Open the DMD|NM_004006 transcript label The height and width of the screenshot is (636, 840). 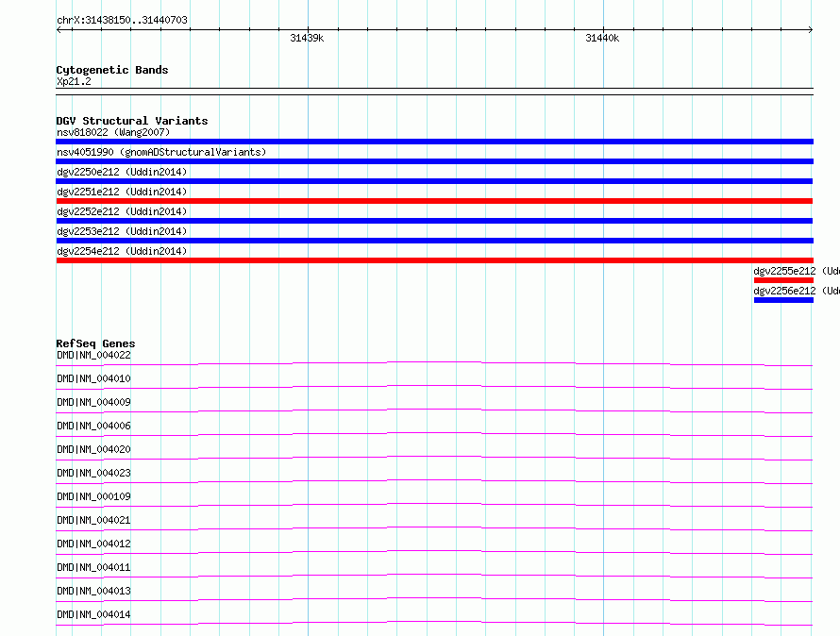point(93,426)
